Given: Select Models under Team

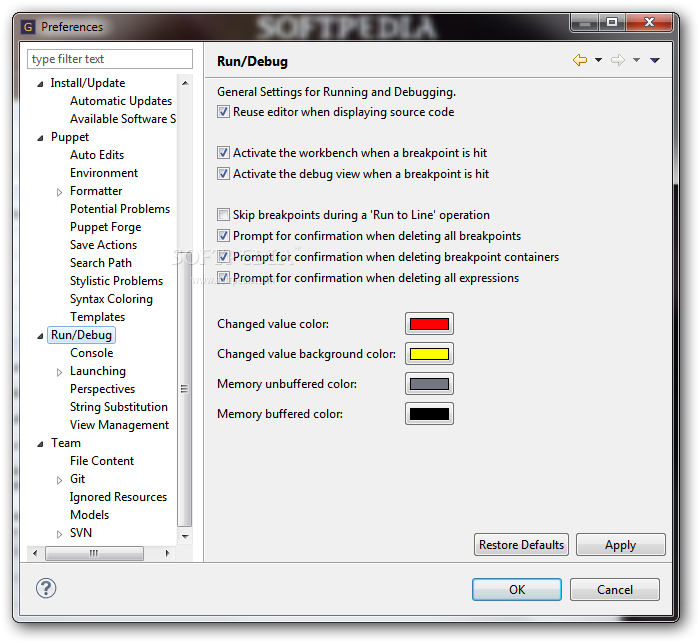Looking at the screenshot, I should (x=89, y=515).
